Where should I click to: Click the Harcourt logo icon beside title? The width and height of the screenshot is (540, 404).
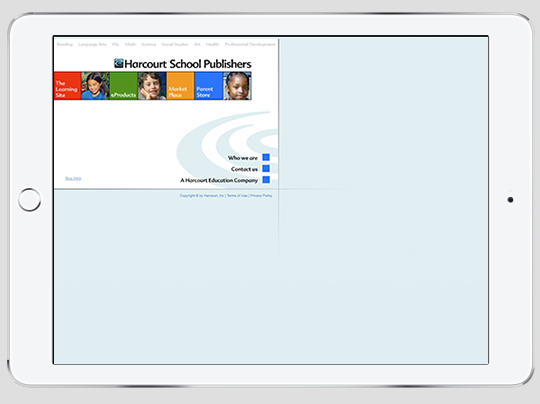[x=118, y=63]
